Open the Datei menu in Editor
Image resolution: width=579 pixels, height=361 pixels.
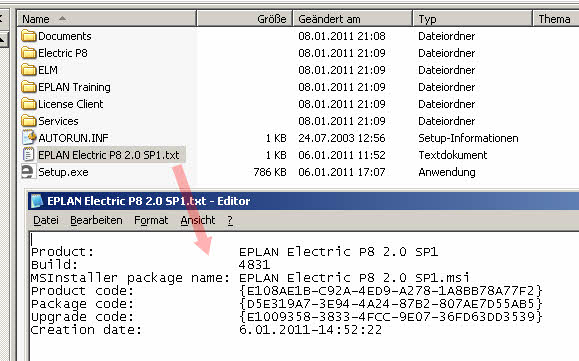tap(46, 220)
